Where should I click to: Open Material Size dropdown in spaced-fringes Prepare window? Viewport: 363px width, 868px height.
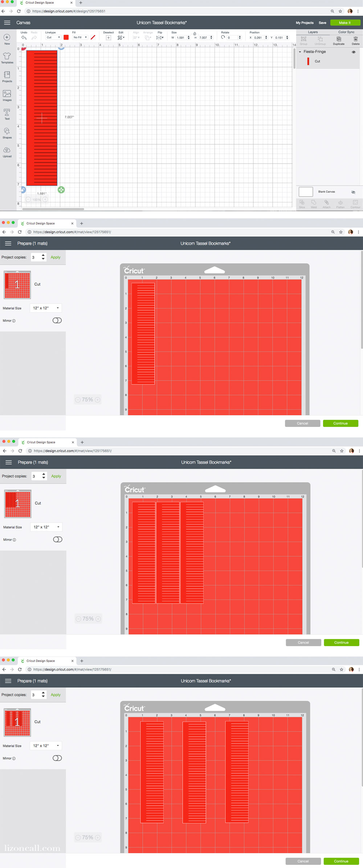pos(46,746)
